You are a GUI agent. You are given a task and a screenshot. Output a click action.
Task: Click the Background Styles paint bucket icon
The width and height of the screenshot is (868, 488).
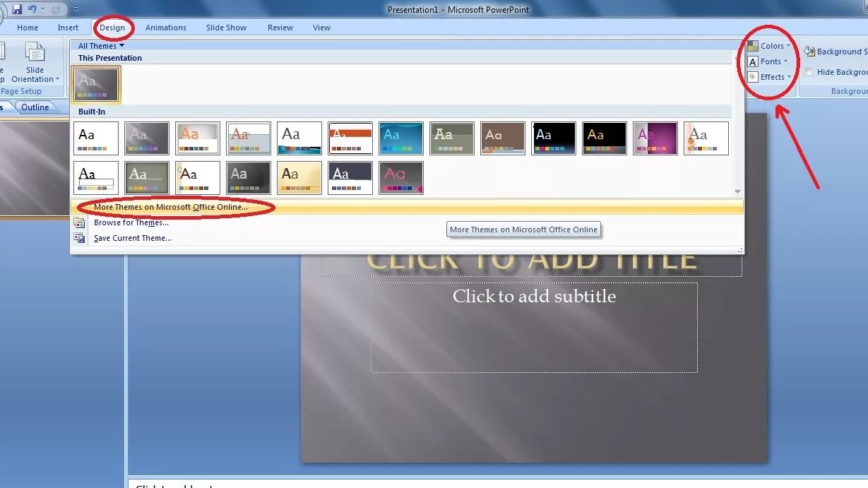[809, 52]
